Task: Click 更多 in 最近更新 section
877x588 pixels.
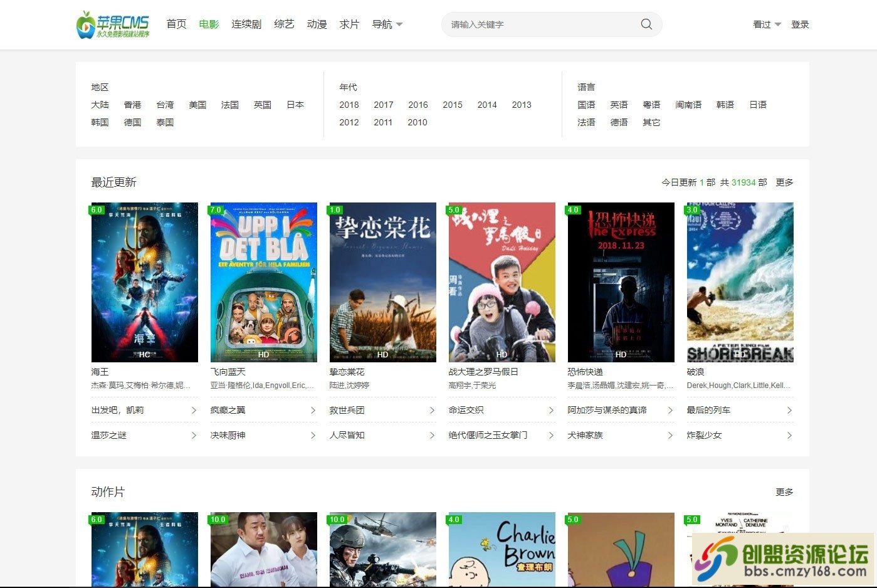Action: (784, 182)
